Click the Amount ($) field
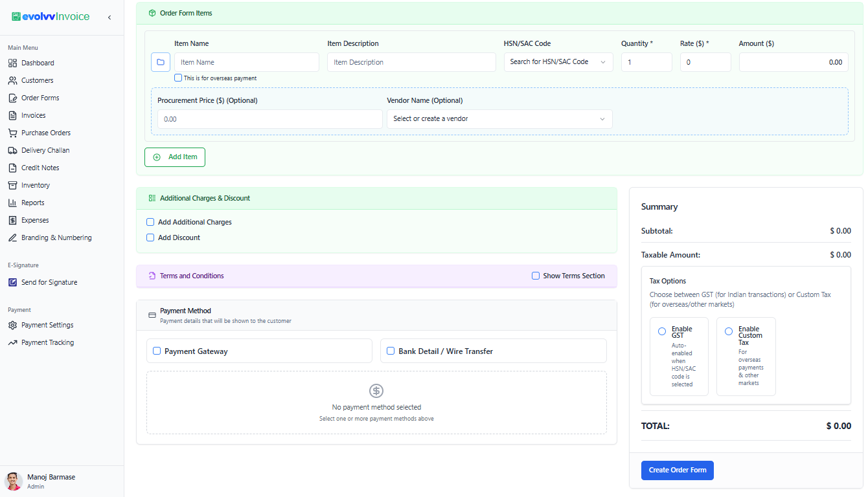The image size is (868, 497). [x=794, y=62]
